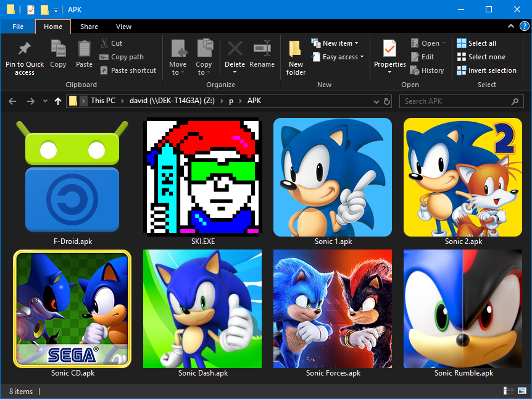Click the Sonic Rumble.apk filename text
This screenshot has width=532, height=399.
click(463, 373)
